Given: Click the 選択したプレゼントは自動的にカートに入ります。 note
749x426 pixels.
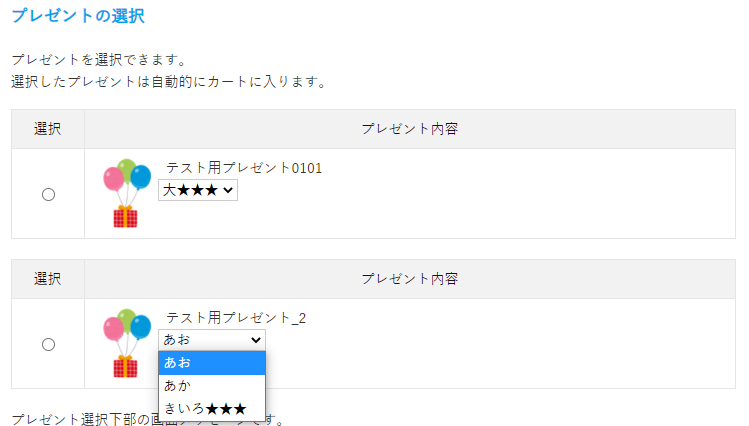Looking at the screenshot, I should pos(169,81).
